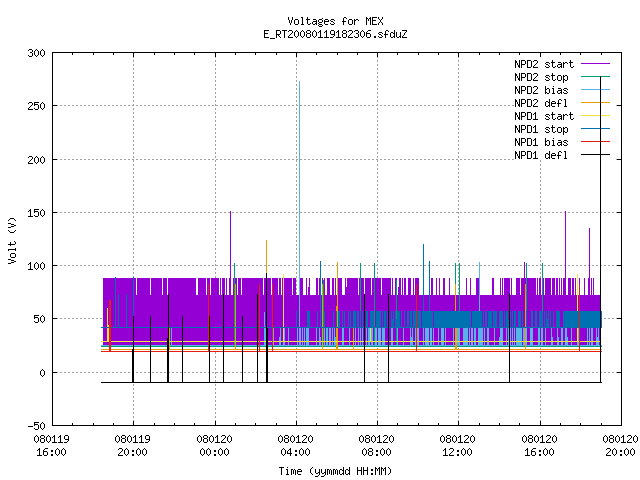Viewport: 640px width, 480px height.
Task: Click the red line sample beside NPD1 bias
Action: click(596, 142)
